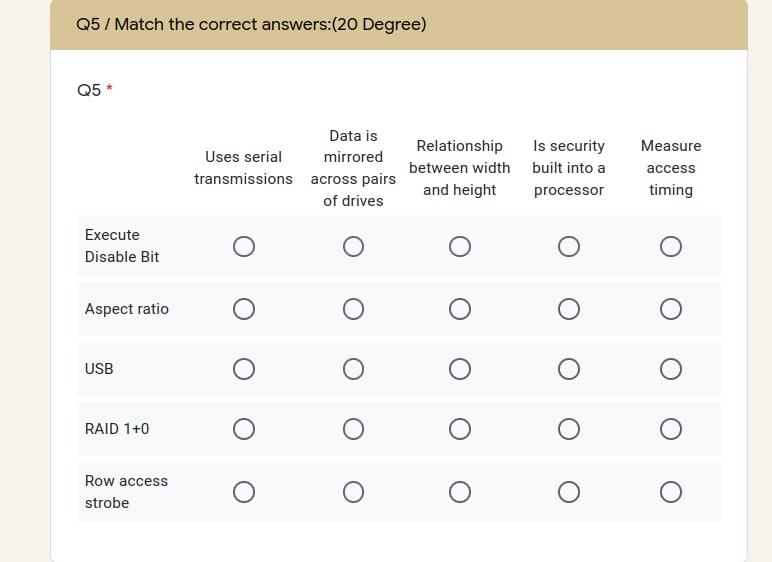Select 'Relationship between width and height' for Aspect ratio
The width and height of the screenshot is (772, 562).
click(460, 309)
